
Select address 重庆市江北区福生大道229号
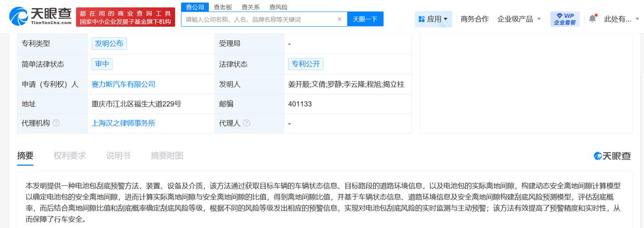136,104
